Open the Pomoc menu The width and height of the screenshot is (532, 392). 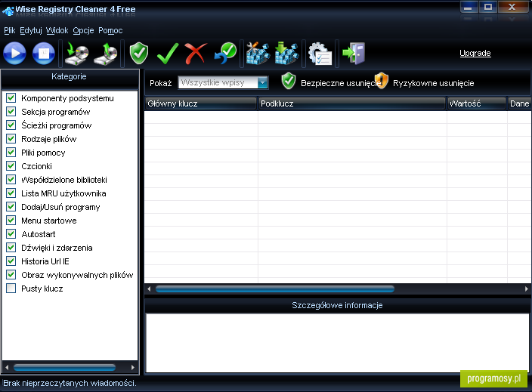tap(110, 30)
